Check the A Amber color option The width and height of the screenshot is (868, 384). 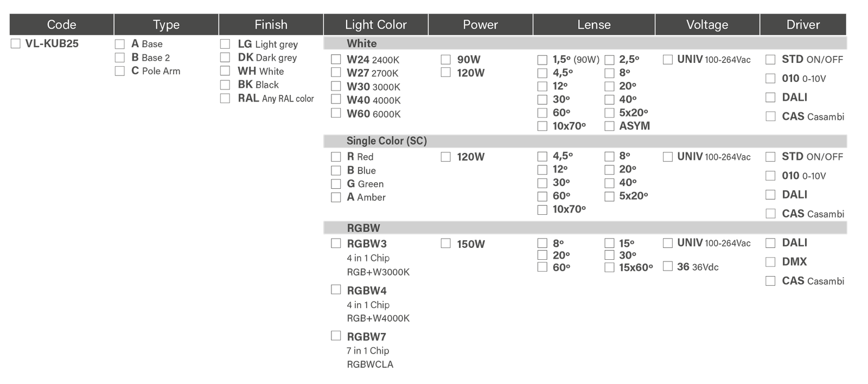[336, 197]
